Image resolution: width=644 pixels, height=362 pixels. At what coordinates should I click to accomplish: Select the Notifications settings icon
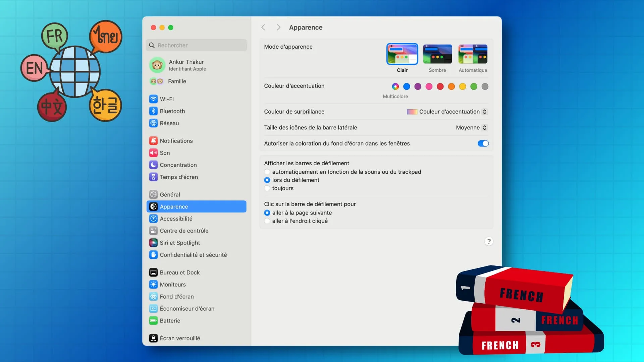click(x=154, y=140)
